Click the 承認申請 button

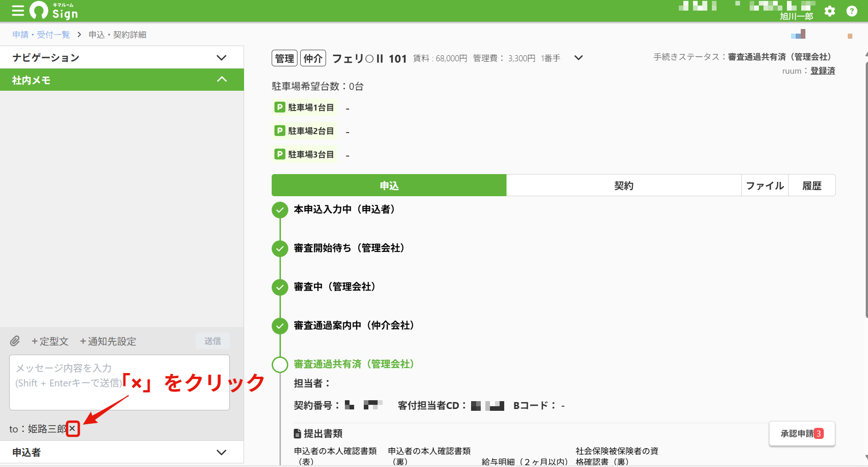(802, 433)
